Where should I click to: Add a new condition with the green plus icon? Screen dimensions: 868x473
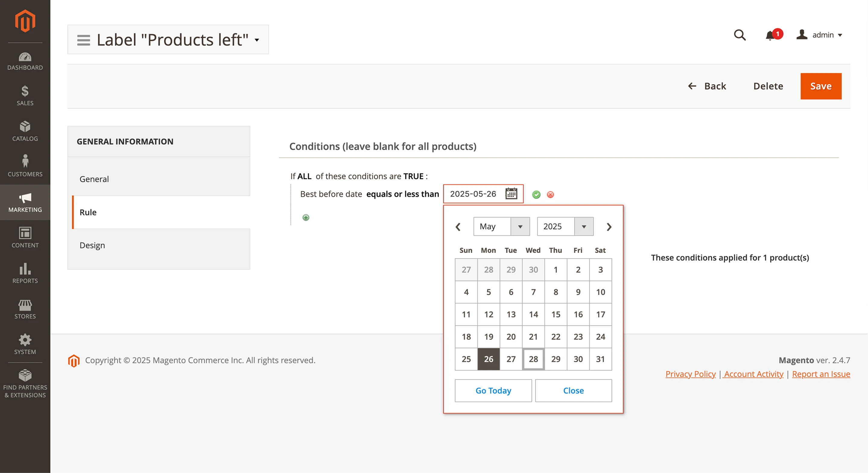click(x=306, y=218)
